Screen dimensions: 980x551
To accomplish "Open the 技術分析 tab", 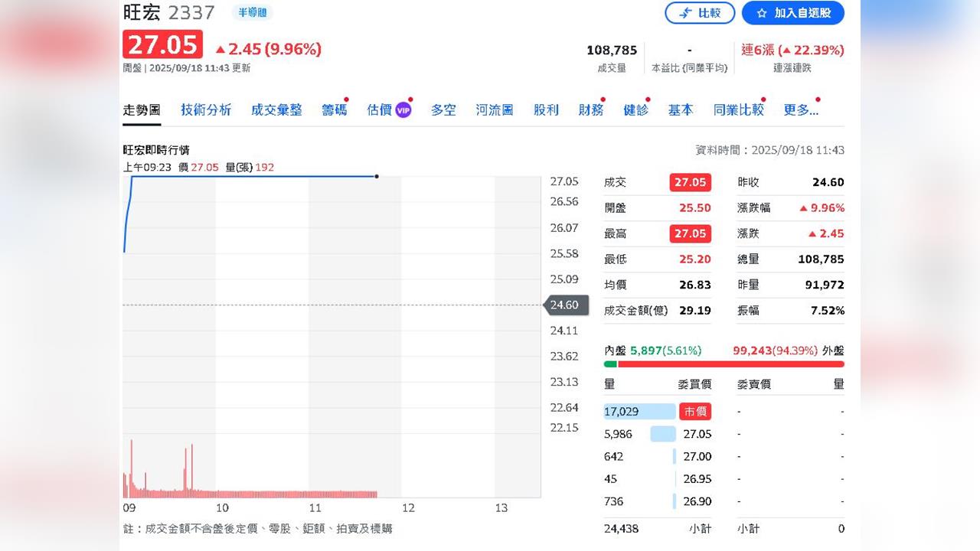I will pyautogui.click(x=206, y=109).
